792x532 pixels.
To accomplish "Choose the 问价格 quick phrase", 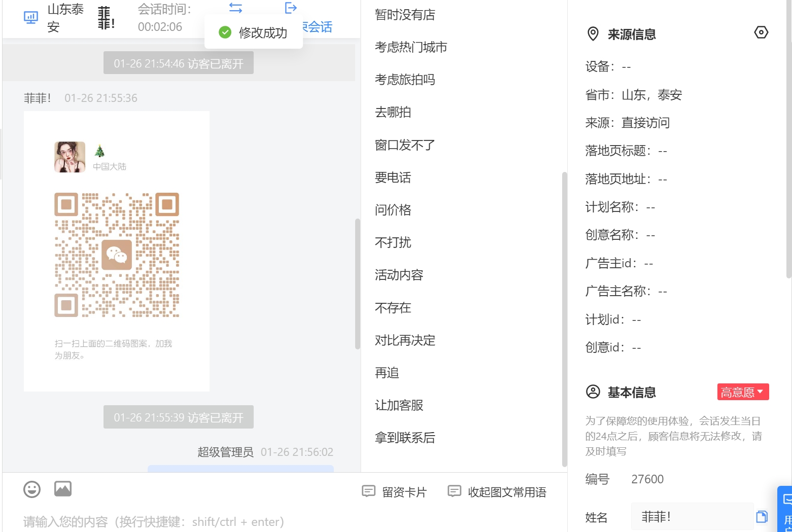I will (393, 210).
